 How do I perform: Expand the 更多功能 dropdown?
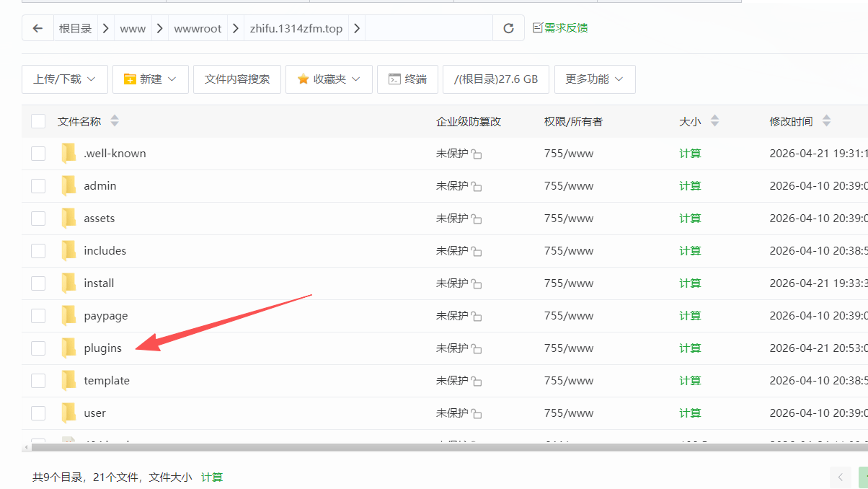tap(594, 79)
